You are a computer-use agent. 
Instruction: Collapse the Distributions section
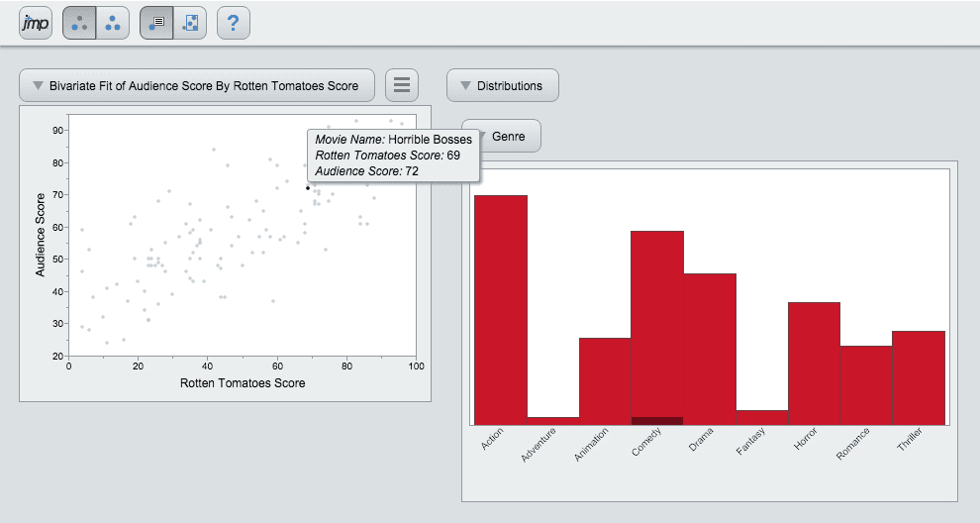coord(503,85)
